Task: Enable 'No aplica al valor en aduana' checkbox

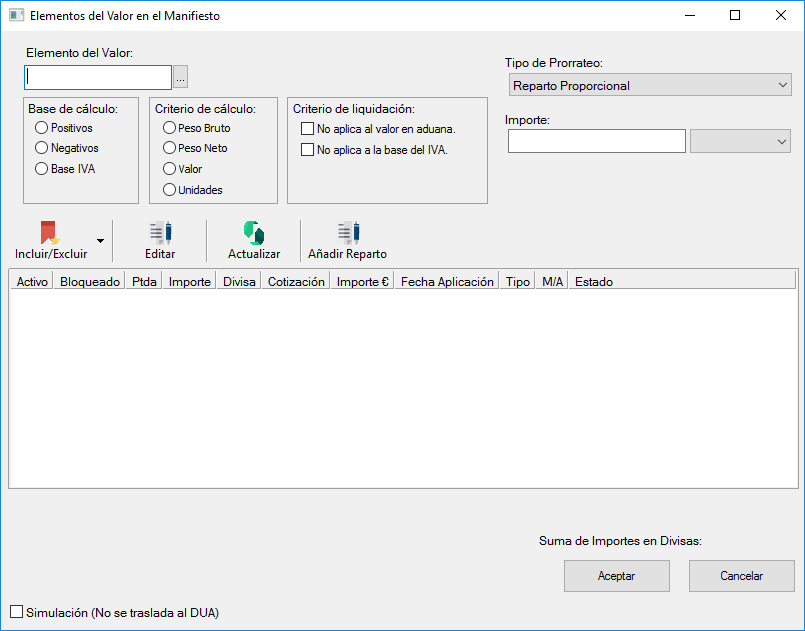Action: [308, 129]
